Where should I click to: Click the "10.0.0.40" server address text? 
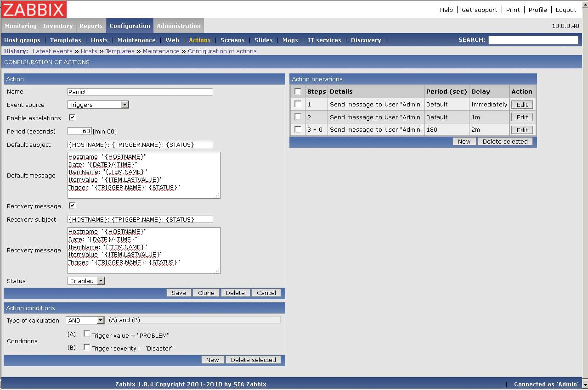coord(565,26)
